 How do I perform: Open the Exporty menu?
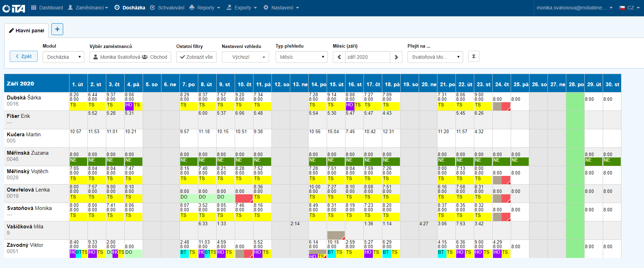[242, 8]
